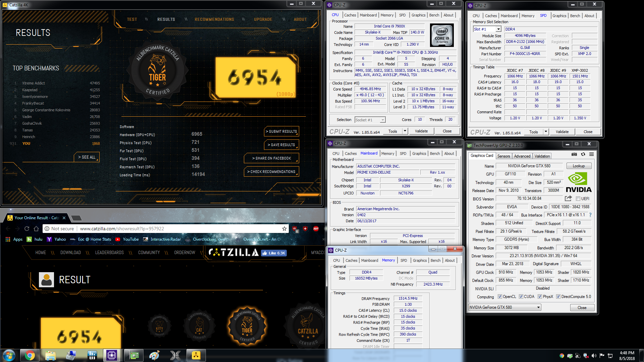
Task: Select UPGRADE tab in Catzilla 4K
Action: pyautogui.click(x=263, y=19)
